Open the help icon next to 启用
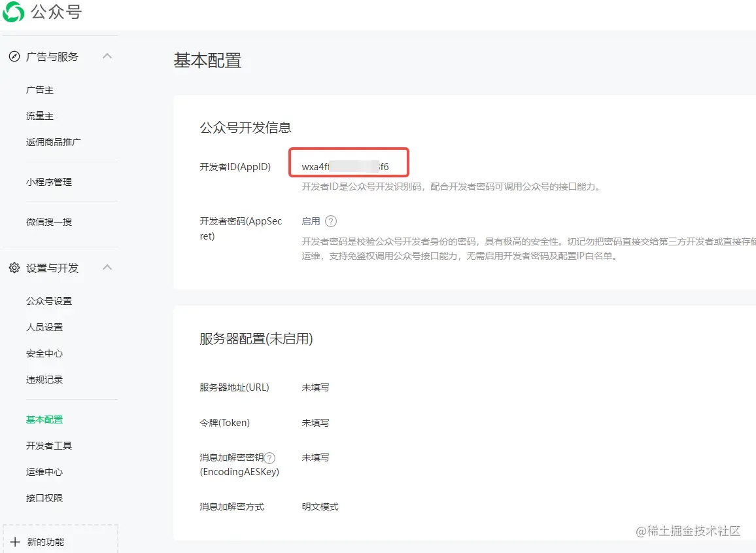 pyautogui.click(x=330, y=221)
